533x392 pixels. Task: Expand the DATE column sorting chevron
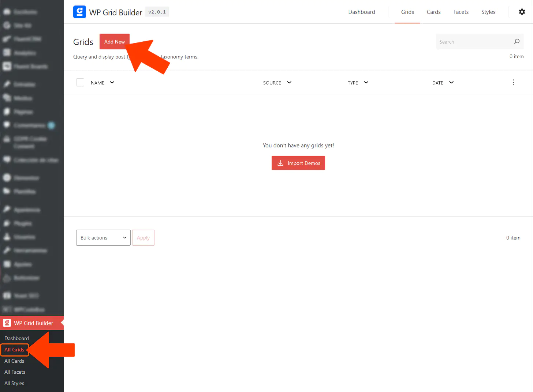pyautogui.click(x=451, y=83)
